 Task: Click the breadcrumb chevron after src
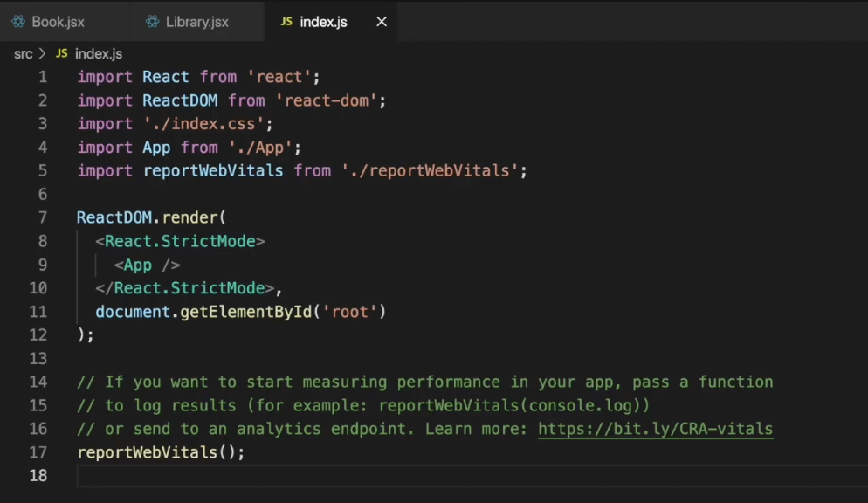coord(42,53)
